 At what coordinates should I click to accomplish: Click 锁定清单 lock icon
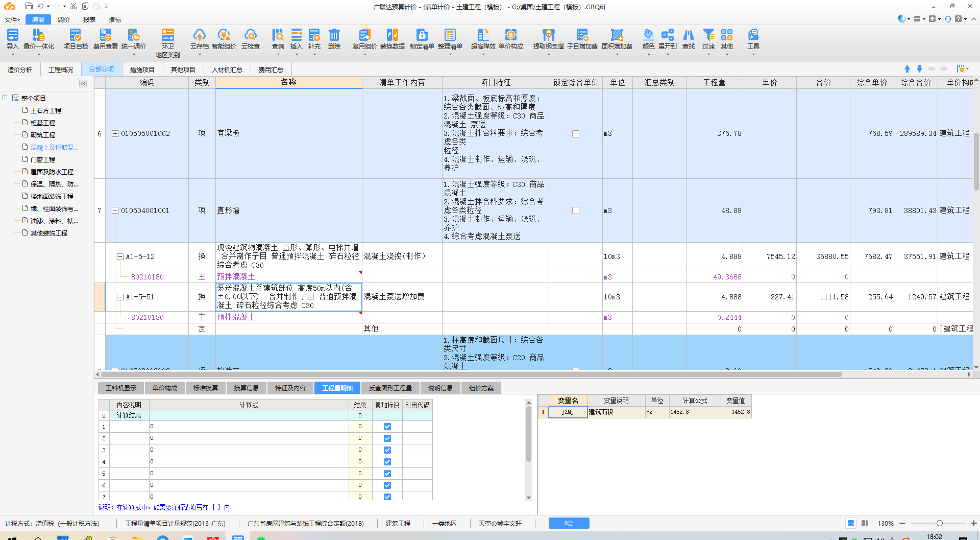422,39
